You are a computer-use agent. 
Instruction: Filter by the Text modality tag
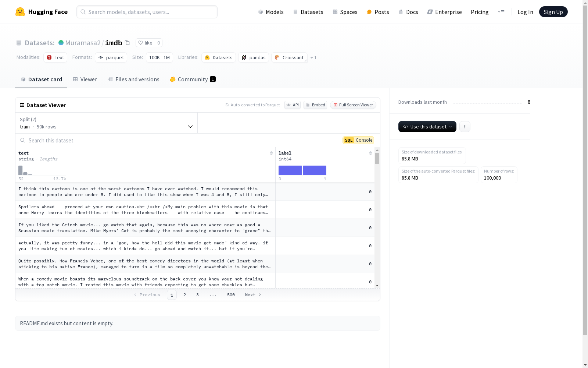point(55,57)
